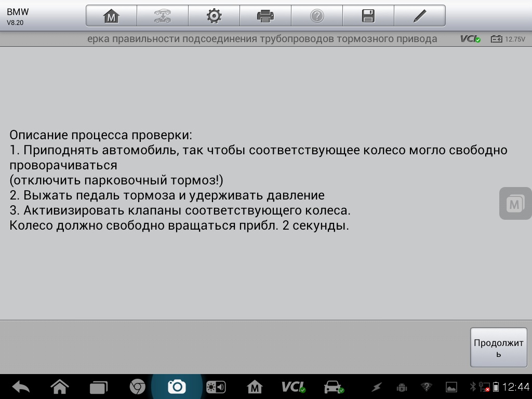
Task: Open brightness and volume control icon
Action: click(x=216, y=387)
